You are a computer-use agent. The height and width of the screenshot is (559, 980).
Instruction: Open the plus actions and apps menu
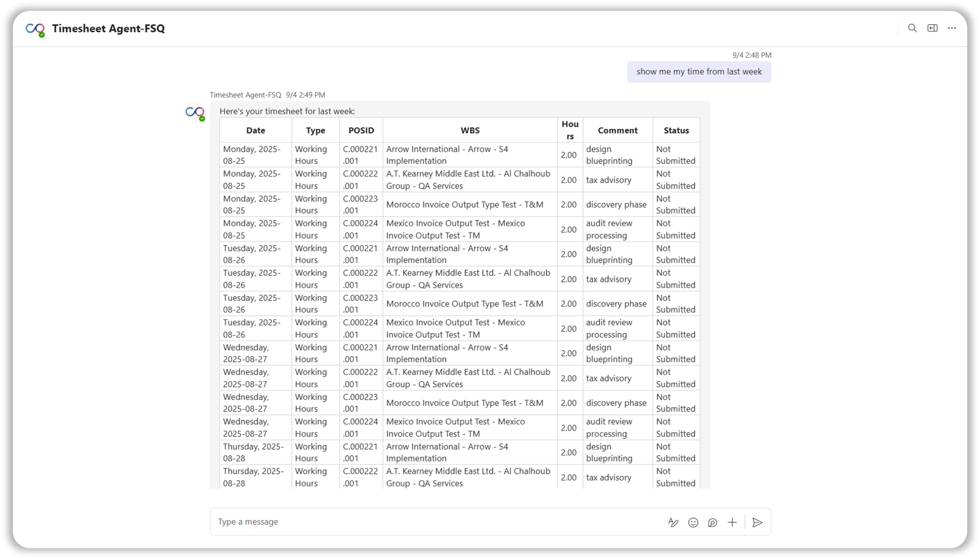point(732,522)
